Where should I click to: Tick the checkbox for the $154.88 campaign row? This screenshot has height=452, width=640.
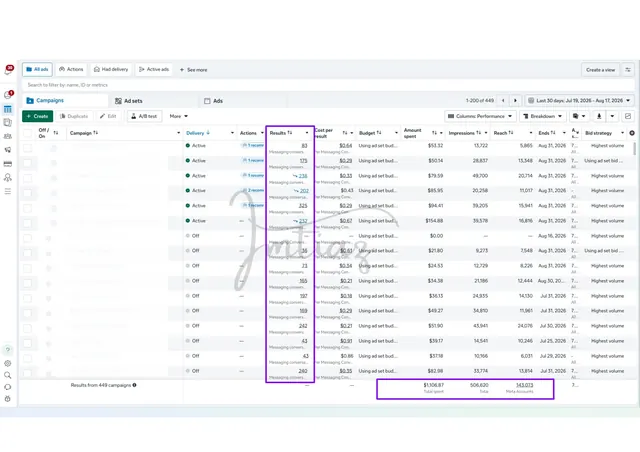click(x=27, y=223)
